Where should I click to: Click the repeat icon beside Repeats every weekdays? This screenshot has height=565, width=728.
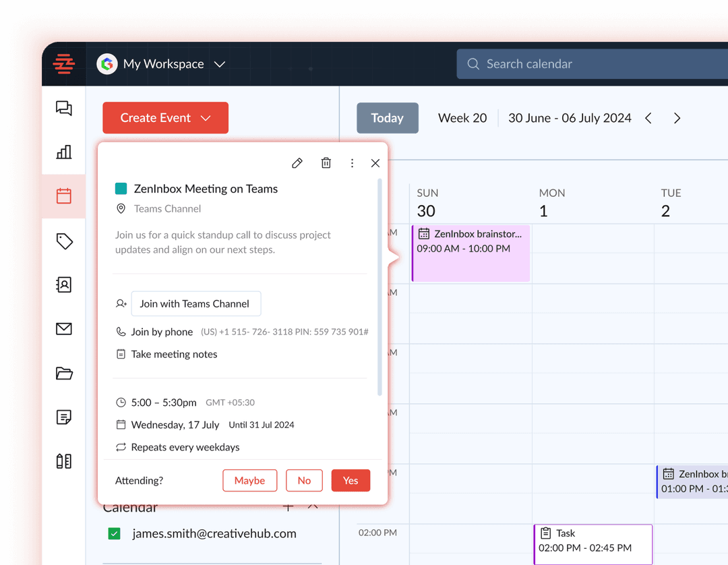click(x=121, y=447)
